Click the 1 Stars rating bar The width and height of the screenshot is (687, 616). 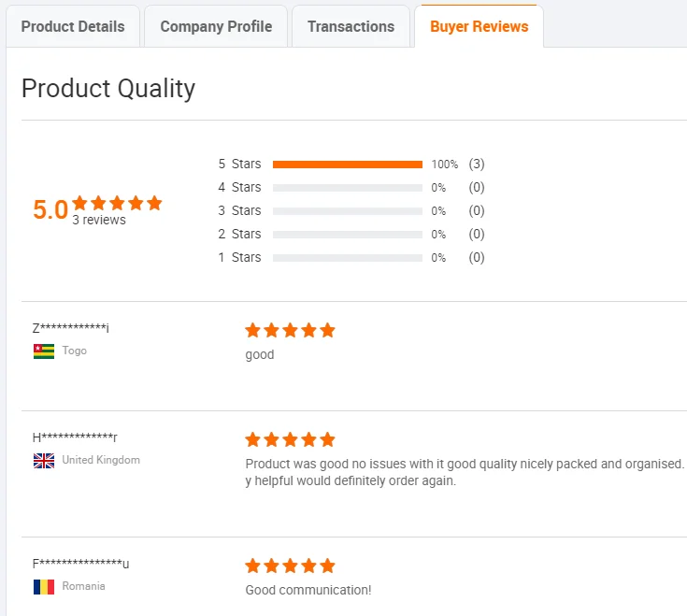click(x=347, y=258)
